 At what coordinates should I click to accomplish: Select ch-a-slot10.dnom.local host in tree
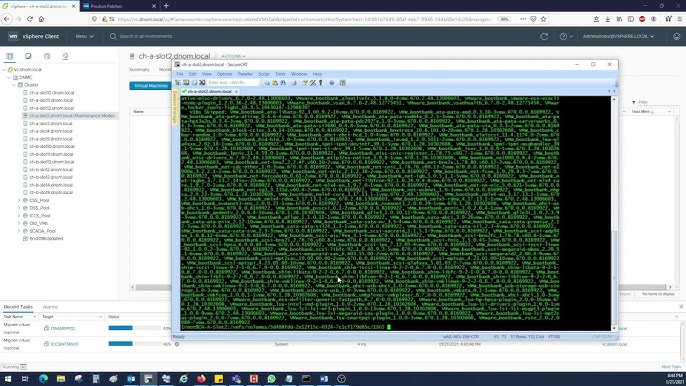52,93
